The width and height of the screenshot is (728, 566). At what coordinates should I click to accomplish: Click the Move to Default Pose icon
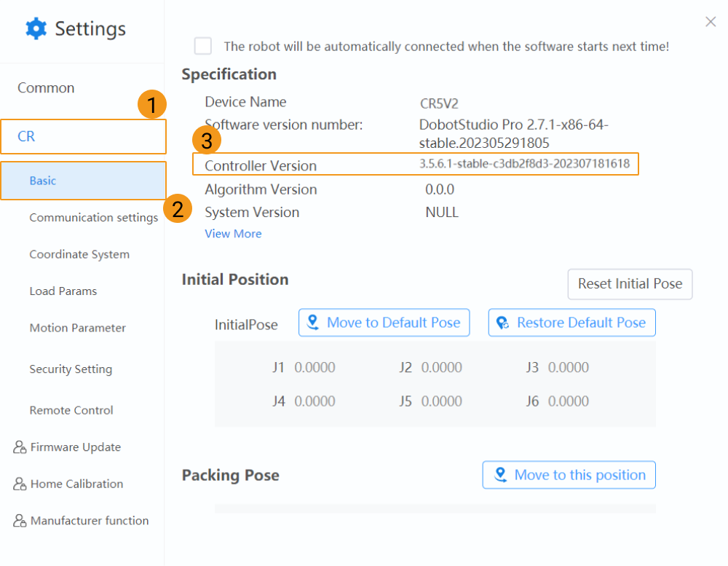pos(314,323)
